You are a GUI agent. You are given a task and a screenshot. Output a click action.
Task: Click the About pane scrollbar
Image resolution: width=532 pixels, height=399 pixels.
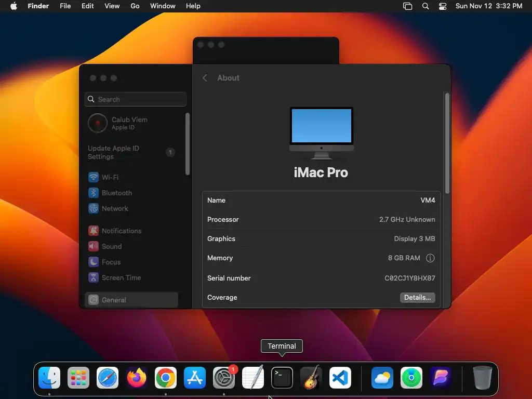tap(447, 143)
